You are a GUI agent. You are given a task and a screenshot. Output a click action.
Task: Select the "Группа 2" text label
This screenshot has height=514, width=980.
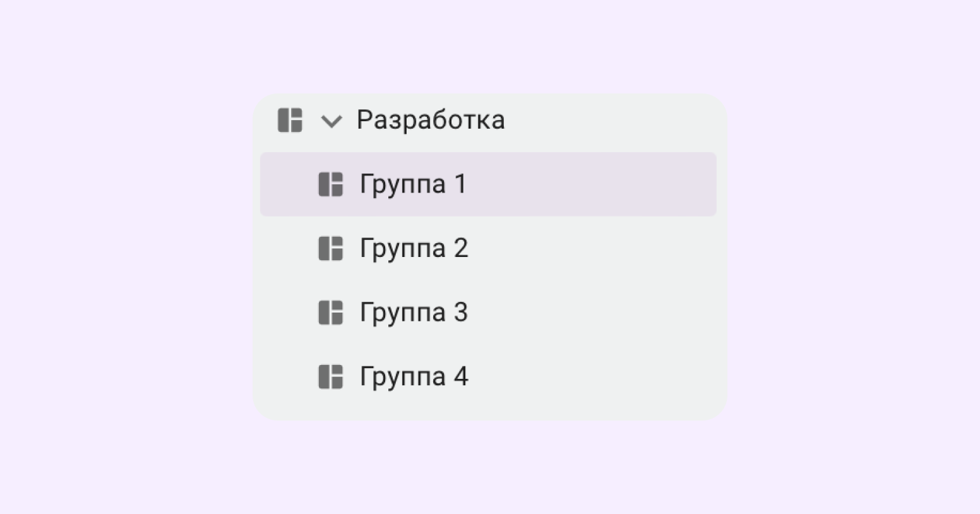tap(414, 249)
